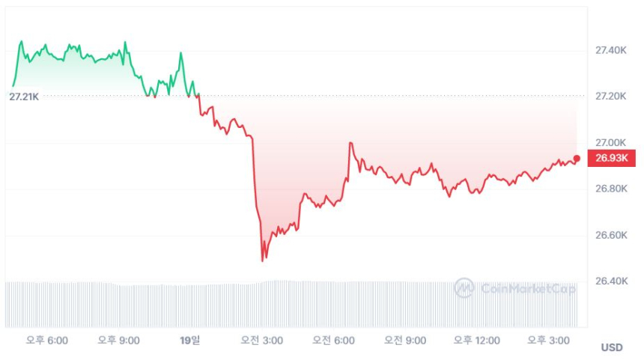This screenshot has height=363, width=644.
Task: Click the USD currency label
Action: click(612, 347)
